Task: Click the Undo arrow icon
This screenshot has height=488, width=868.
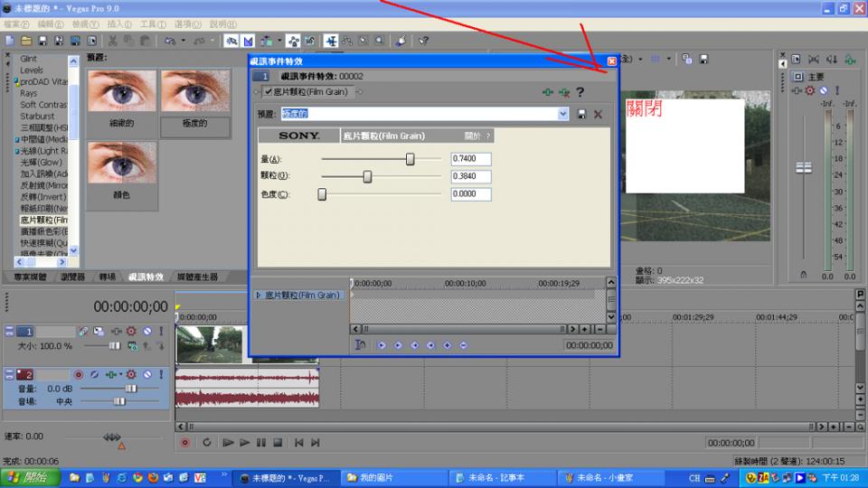Action: [x=170, y=41]
